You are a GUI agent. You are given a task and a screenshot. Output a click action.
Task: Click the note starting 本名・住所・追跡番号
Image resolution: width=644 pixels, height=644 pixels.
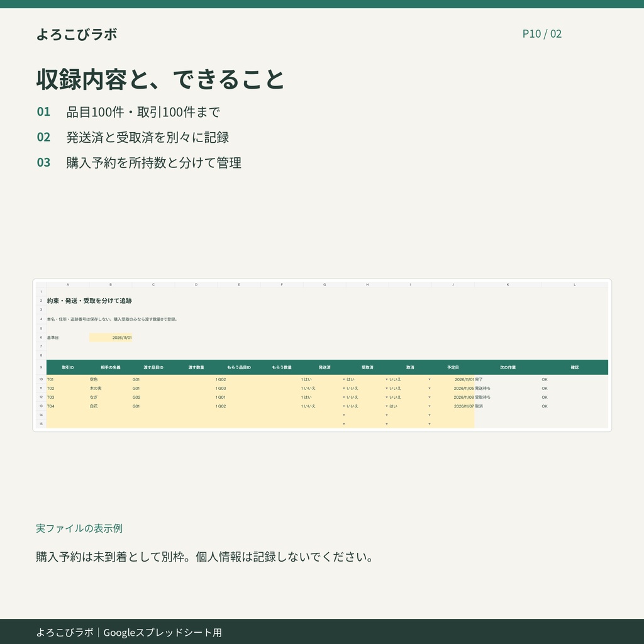[x=112, y=319]
